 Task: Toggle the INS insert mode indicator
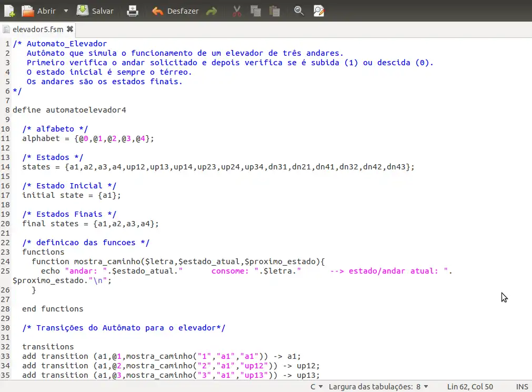(x=522, y=387)
